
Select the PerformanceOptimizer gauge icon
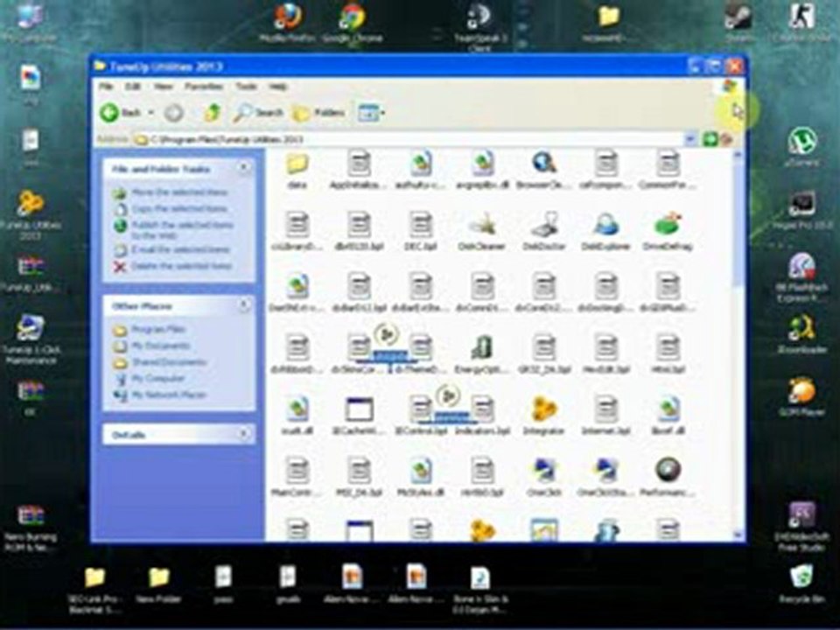click(668, 471)
